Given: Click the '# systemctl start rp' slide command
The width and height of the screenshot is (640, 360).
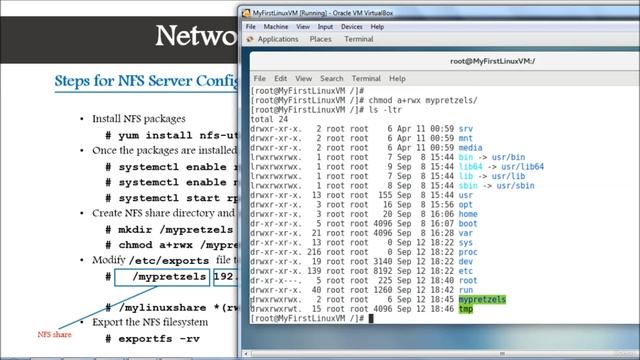Looking at the screenshot, I should [172, 198].
